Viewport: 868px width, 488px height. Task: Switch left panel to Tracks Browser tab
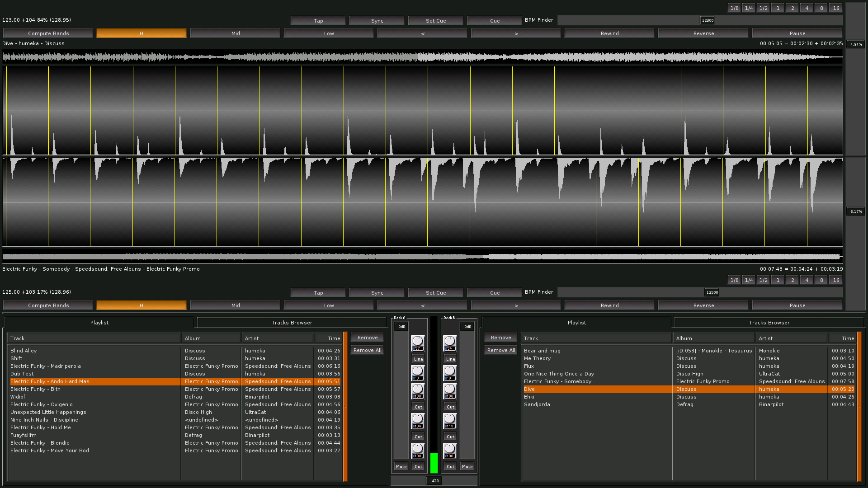point(292,323)
